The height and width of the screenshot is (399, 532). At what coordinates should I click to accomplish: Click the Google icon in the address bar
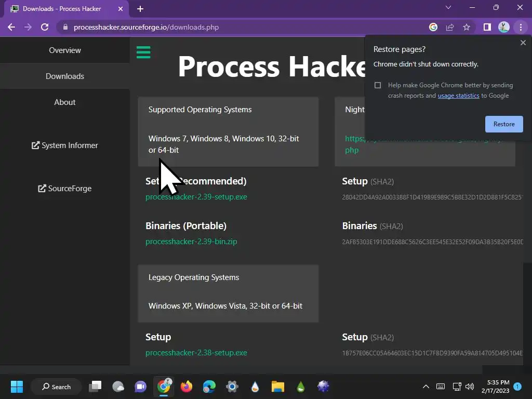click(x=433, y=27)
